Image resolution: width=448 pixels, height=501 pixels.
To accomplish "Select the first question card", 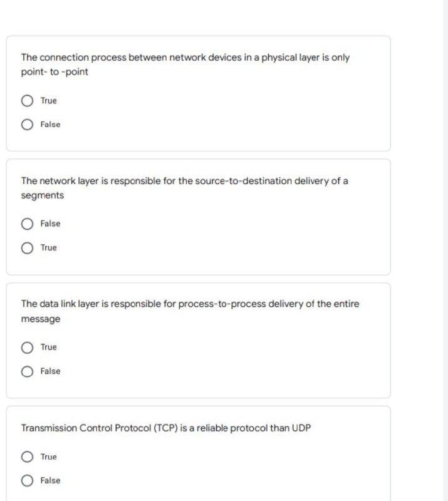I will tap(199, 93).
